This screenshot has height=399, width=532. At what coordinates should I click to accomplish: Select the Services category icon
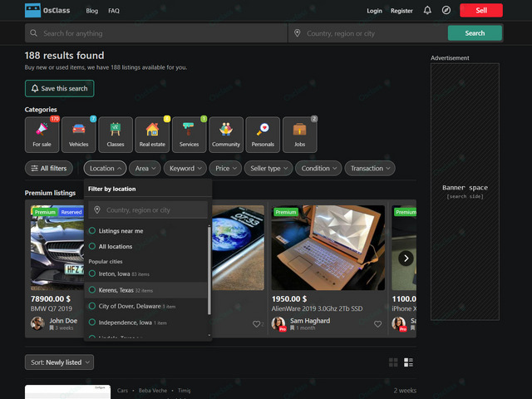189,135
